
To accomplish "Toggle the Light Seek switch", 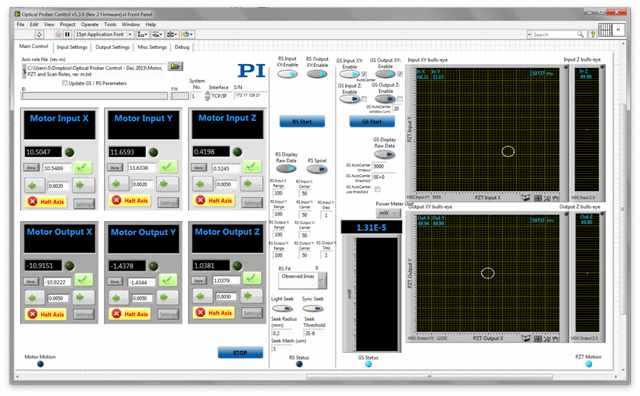I will click(x=282, y=308).
